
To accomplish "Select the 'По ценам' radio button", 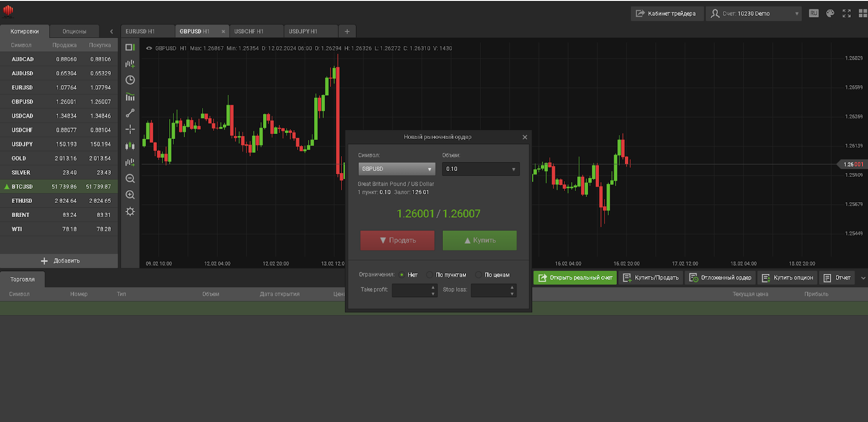I will pos(478,275).
